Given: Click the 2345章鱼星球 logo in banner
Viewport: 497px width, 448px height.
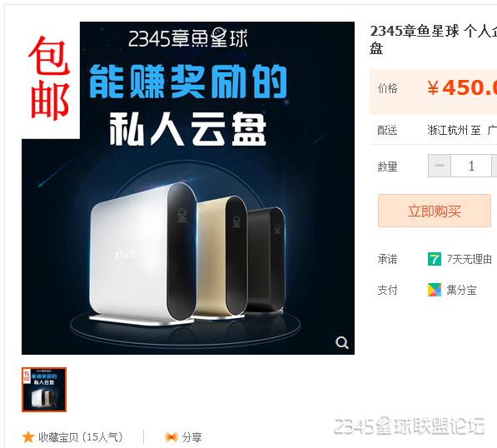Looking at the screenshot, I should (188, 38).
